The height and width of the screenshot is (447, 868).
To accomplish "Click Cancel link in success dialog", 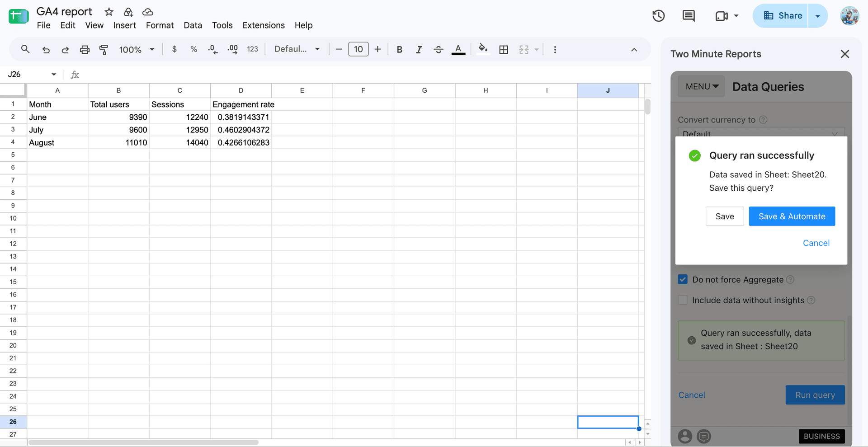I will tap(816, 243).
